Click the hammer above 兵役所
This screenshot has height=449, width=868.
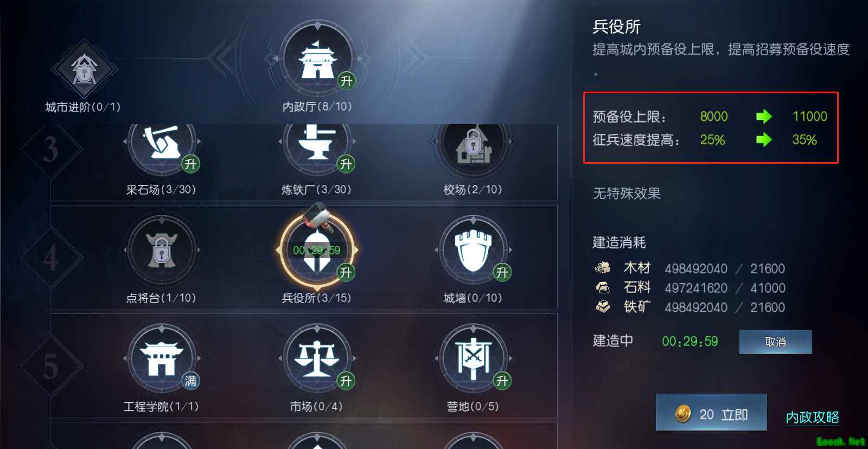320,217
